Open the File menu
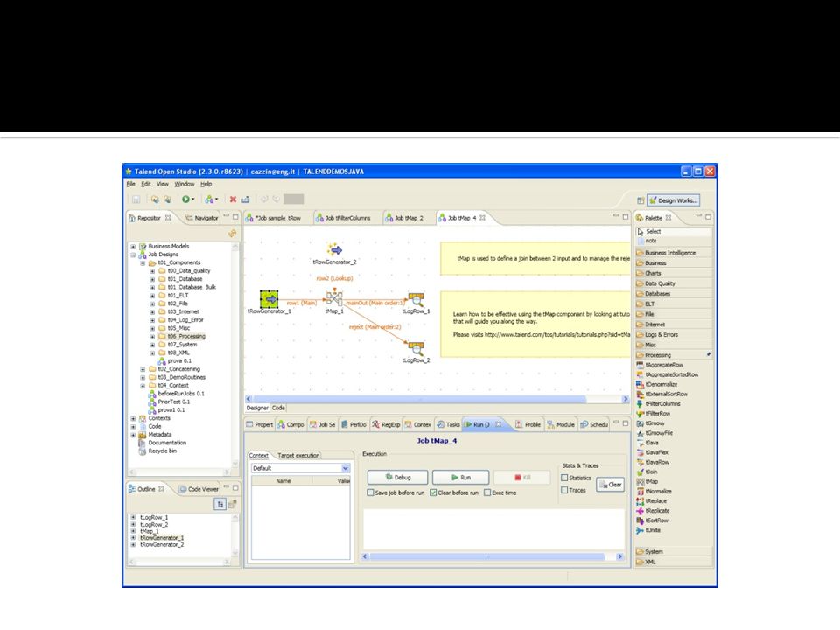 tap(130, 184)
